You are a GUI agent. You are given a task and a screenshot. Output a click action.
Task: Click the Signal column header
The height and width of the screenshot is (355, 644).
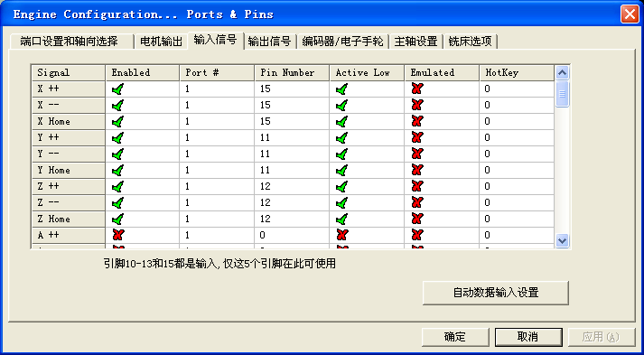point(68,73)
